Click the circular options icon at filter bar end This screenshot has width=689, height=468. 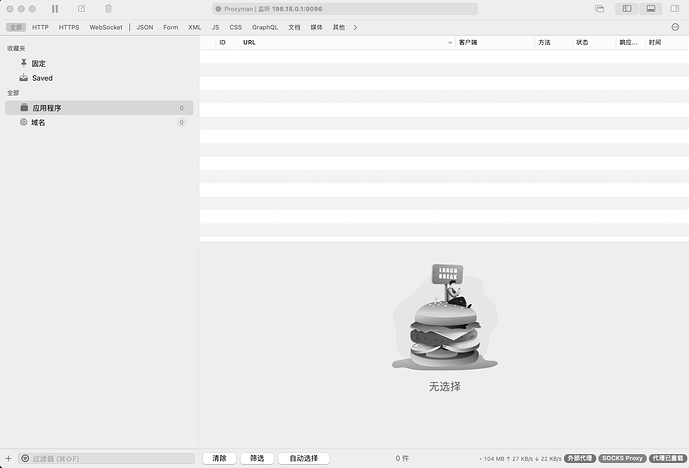[x=675, y=27]
